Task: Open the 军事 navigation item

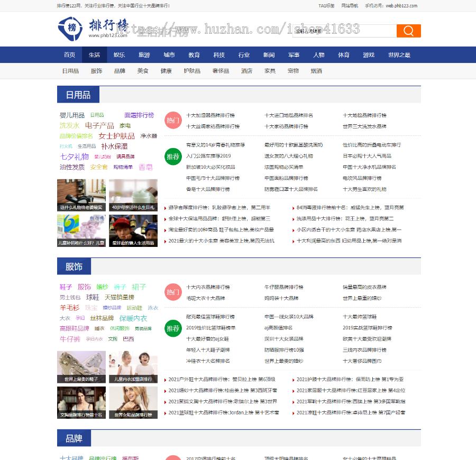Action: tap(294, 55)
